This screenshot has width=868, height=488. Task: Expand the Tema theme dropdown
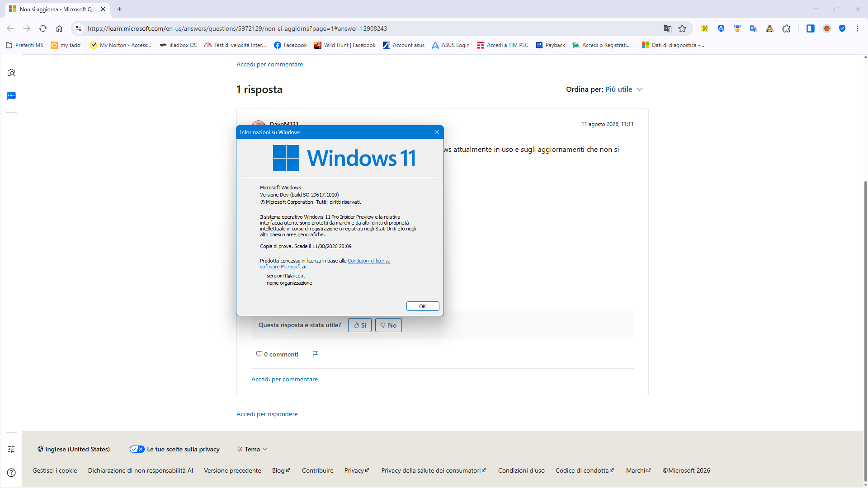click(252, 449)
